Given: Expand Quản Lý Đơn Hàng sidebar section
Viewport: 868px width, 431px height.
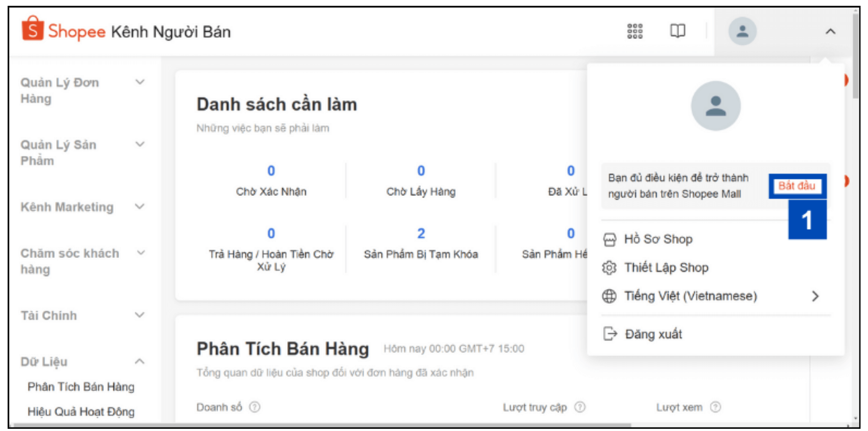Looking at the screenshot, I should (140, 82).
